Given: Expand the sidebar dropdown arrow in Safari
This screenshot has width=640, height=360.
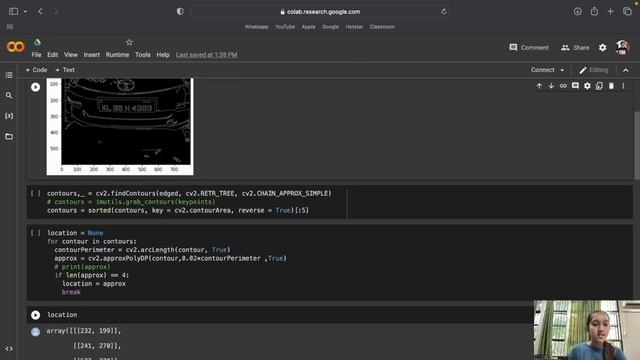Looking at the screenshot, I should pos(25,12).
